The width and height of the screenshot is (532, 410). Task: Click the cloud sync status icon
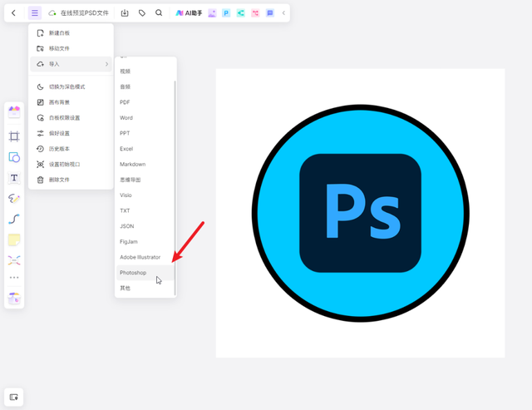pyautogui.click(x=52, y=13)
